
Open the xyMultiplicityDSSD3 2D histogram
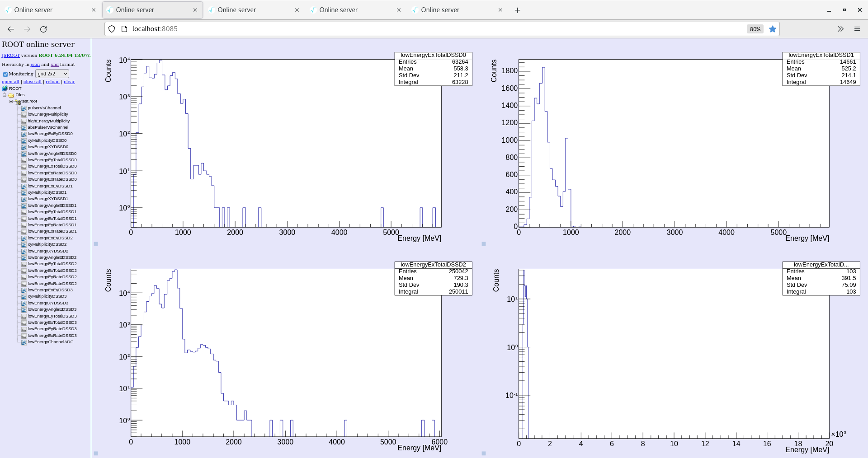[x=47, y=296]
